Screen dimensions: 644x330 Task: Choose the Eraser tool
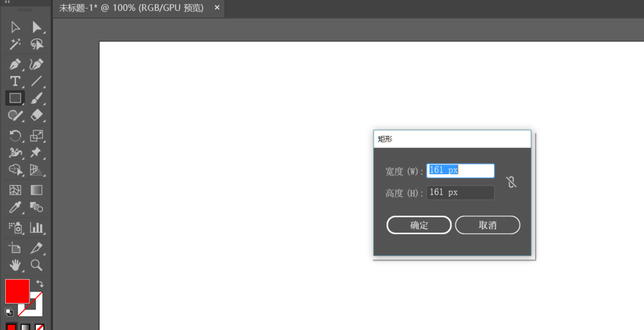37,115
